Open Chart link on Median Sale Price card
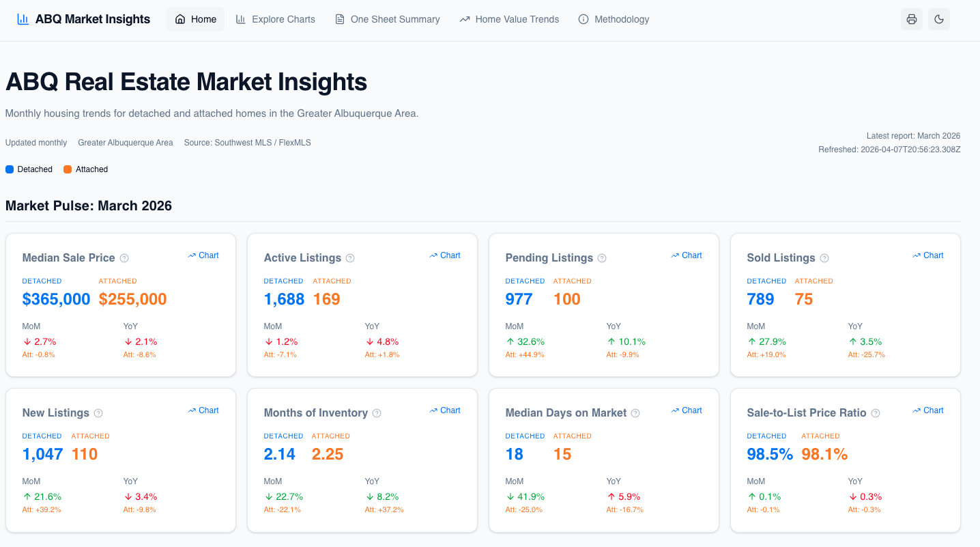This screenshot has height=547, width=980. point(203,255)
